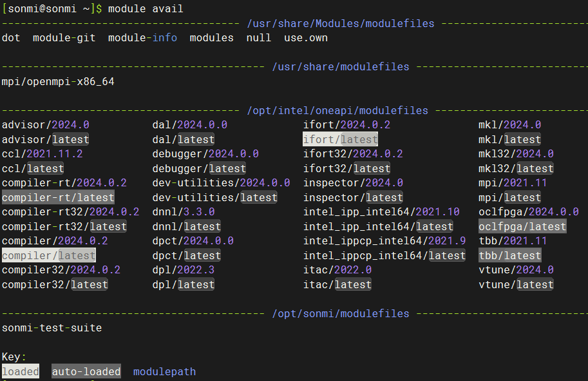The height and width of the screenshot is (381, 588).
Task: Click auto-loaded 'tbb/latest' entry
Action: click(510, 255)
